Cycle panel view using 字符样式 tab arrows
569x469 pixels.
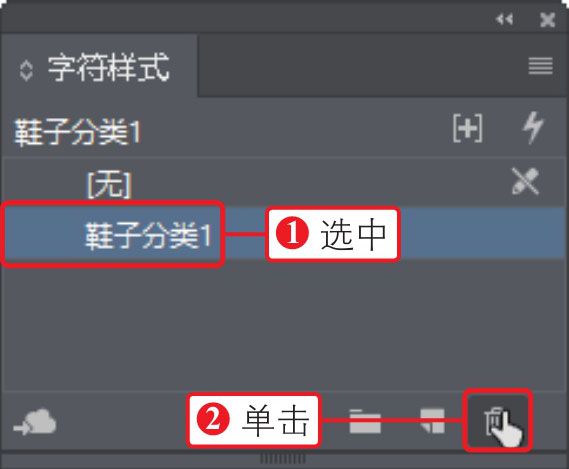(26, 70)
